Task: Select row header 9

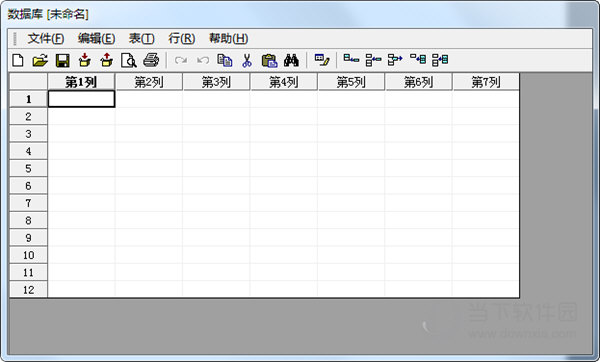Action: (28, 238)
